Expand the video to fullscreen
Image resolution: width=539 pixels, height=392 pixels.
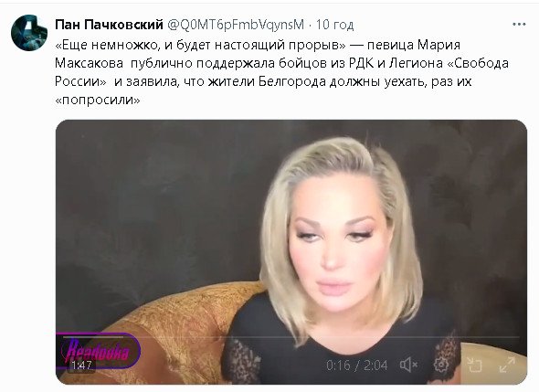click(x=507, y=365)
